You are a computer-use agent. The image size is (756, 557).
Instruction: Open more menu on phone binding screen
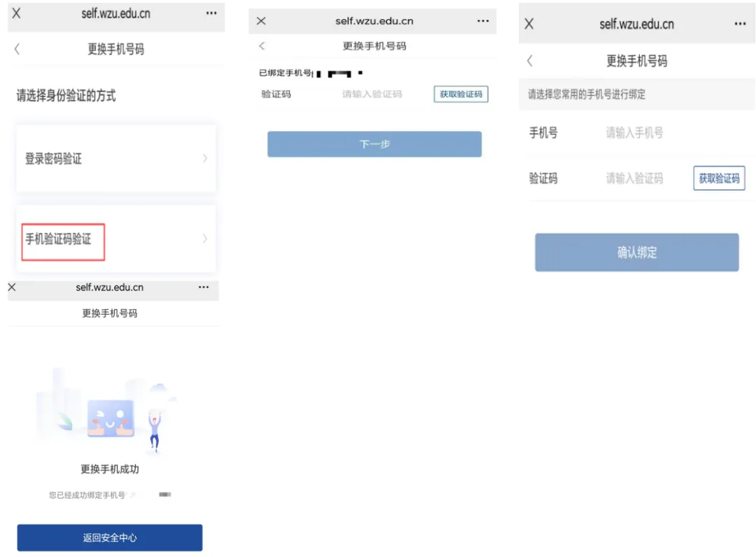pos(740,24)
